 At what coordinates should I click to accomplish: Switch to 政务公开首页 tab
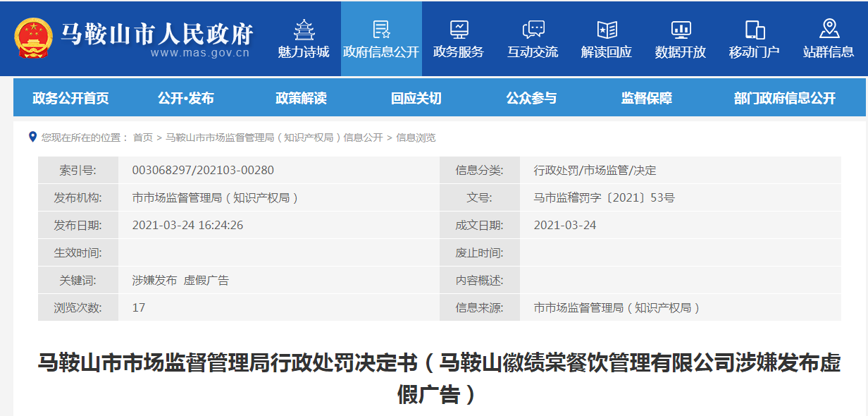click(x=70, y=98)
